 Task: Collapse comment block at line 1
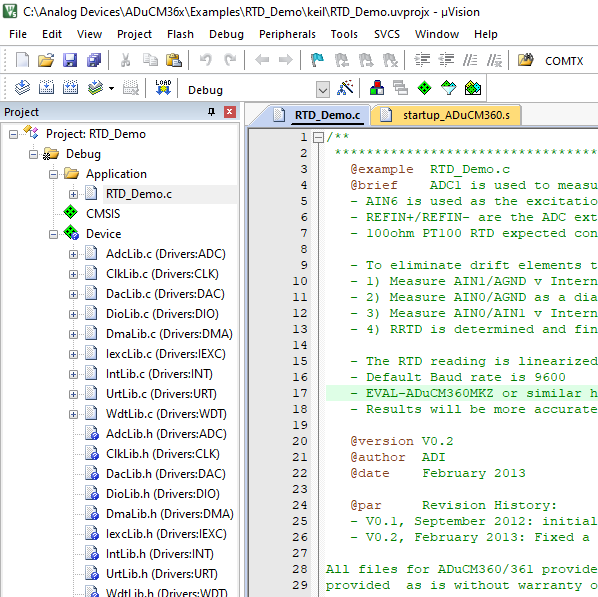click(318, 137)
